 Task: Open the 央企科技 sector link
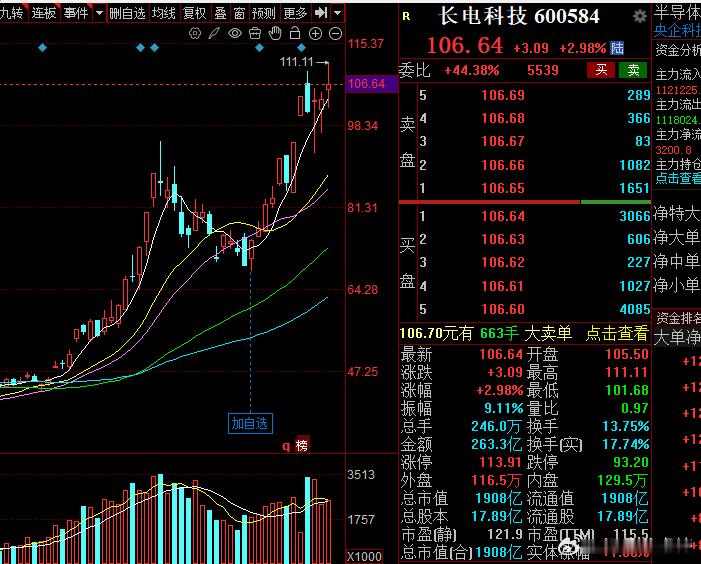click(x=677, y=30)
